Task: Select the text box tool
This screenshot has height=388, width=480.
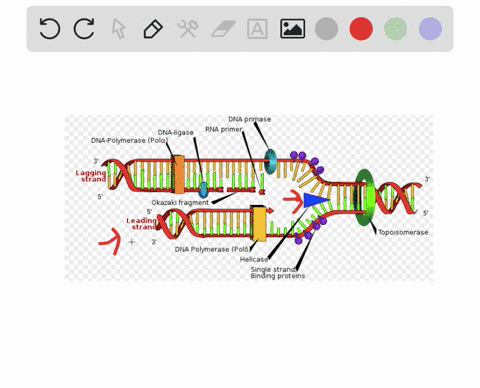Action: (257, 29)
